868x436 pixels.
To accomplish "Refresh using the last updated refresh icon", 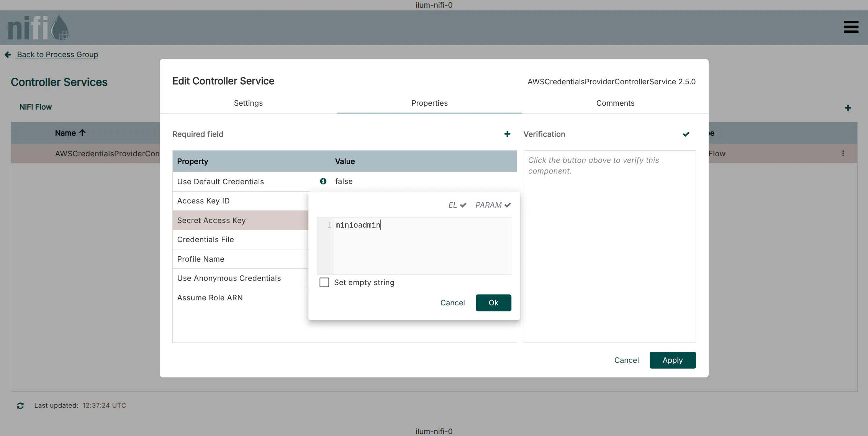I will [20, 405].
